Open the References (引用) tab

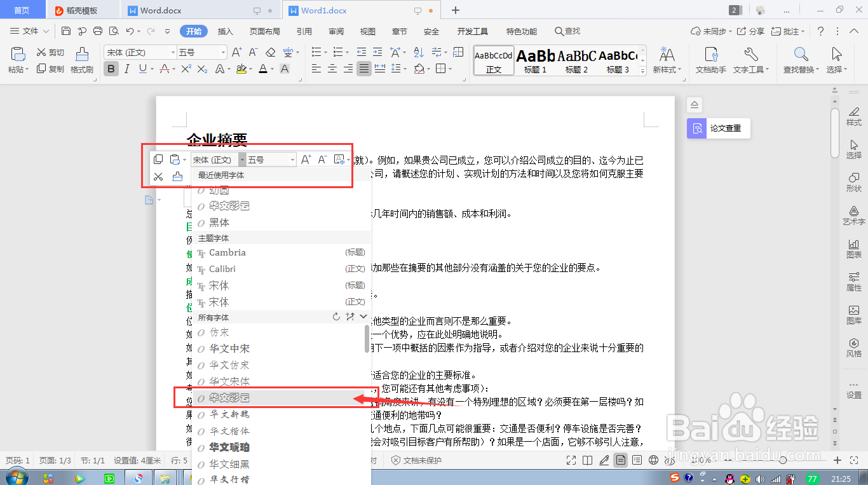tap(304, 31)
